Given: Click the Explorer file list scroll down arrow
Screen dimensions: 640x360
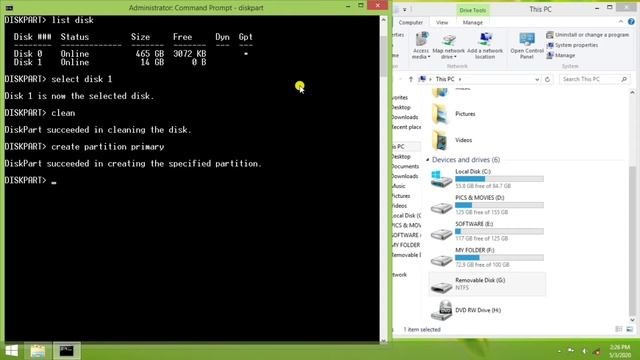Looking at the screenshot, I should pyautogui.click(x=632, y=320).
